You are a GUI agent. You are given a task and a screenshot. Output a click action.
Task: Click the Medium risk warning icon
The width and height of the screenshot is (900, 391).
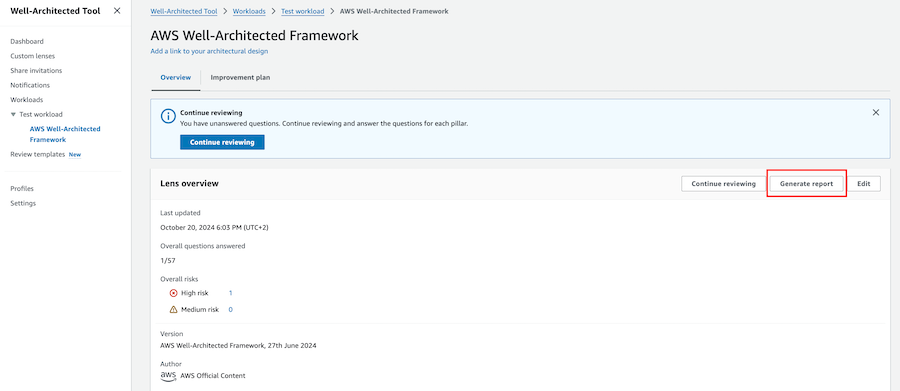(174, 309)
